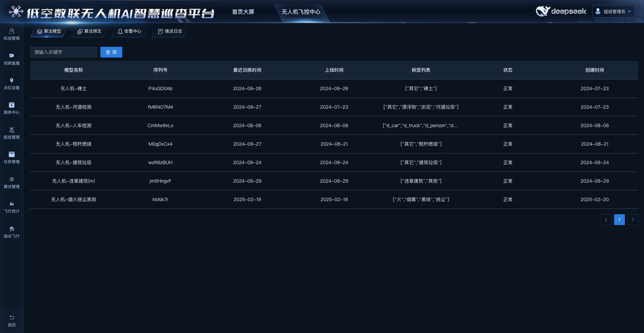Go to next page arrow
The width and height of the screenshot is (644, 333).
(x=633, y=220)
